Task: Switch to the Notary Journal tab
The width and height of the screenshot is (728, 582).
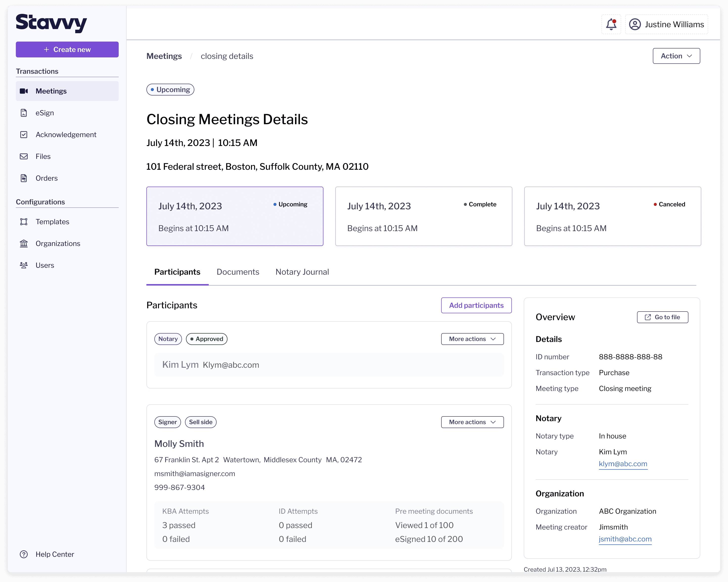Action: (x=302, y=272)
